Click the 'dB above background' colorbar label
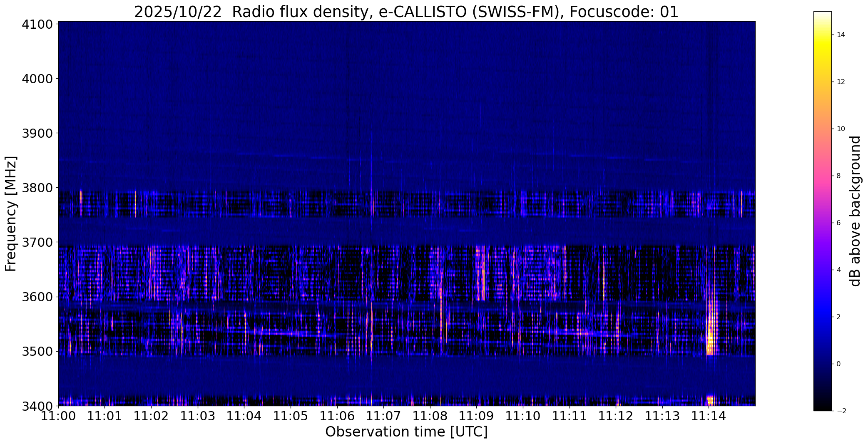 coord(855,211)
